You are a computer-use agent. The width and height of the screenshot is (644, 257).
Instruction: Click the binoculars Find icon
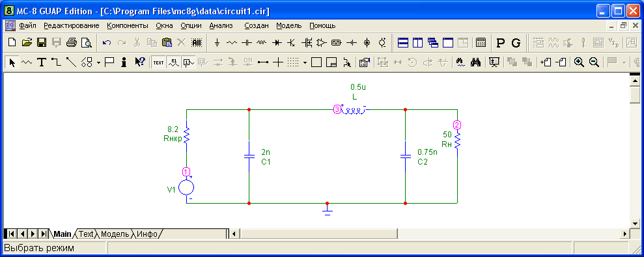(475, 62)
